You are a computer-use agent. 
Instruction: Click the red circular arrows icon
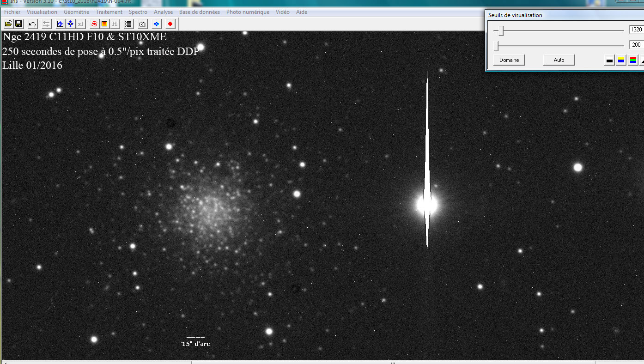[94, 24]
